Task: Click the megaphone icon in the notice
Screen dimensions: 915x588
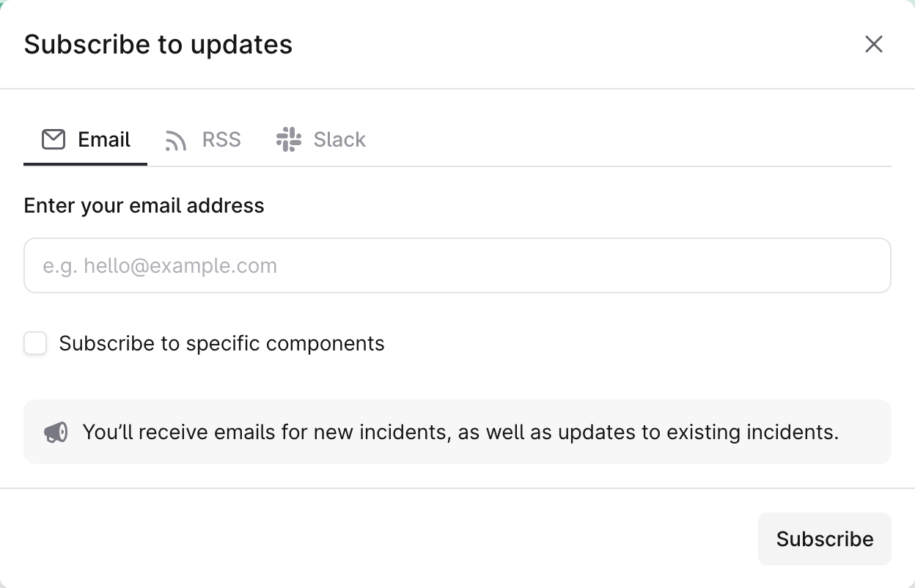Action: click(x=56, y=433)
